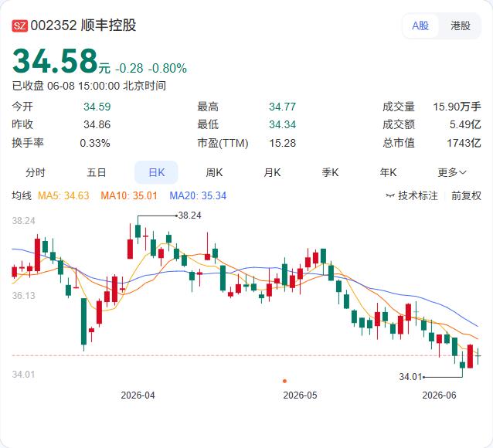Image resolution: width=493 pixels, height=448 pixels.
Task: Open the 年K yearly candlestick tab
Action: (388, 172)
